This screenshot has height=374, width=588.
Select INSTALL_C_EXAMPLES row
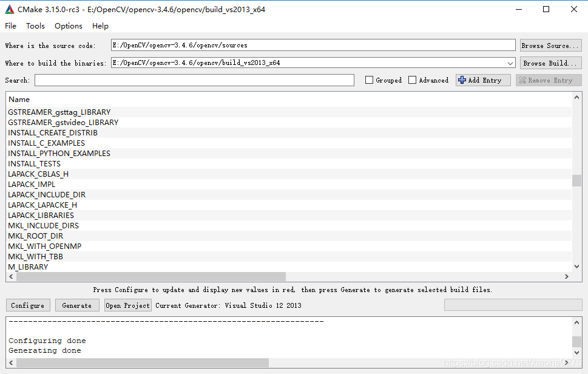point(289,143)
